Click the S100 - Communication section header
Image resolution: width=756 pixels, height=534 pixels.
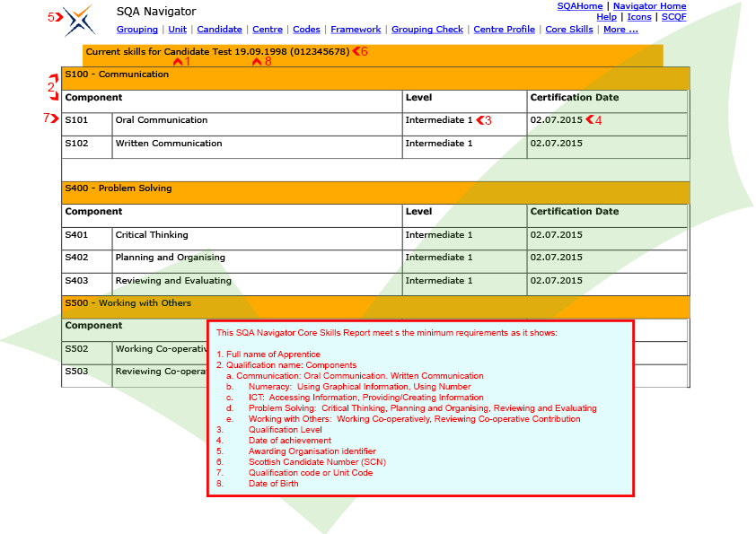click(x=375, y=79)
